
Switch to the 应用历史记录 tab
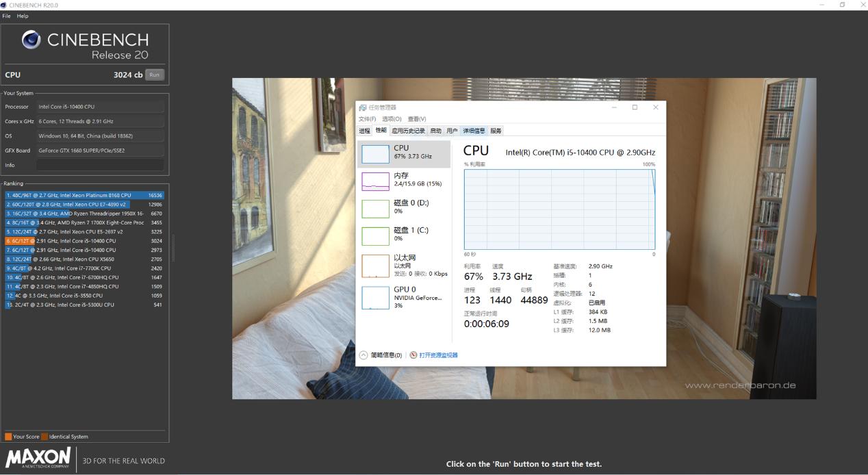click(x=408, y=131)
